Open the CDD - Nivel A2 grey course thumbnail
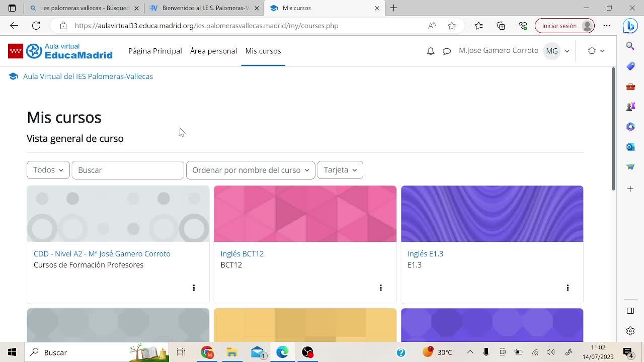 click(118, 214)
